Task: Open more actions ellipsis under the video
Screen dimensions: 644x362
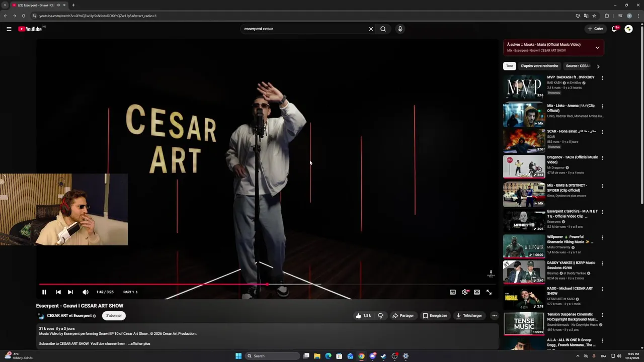Action: 494,316
